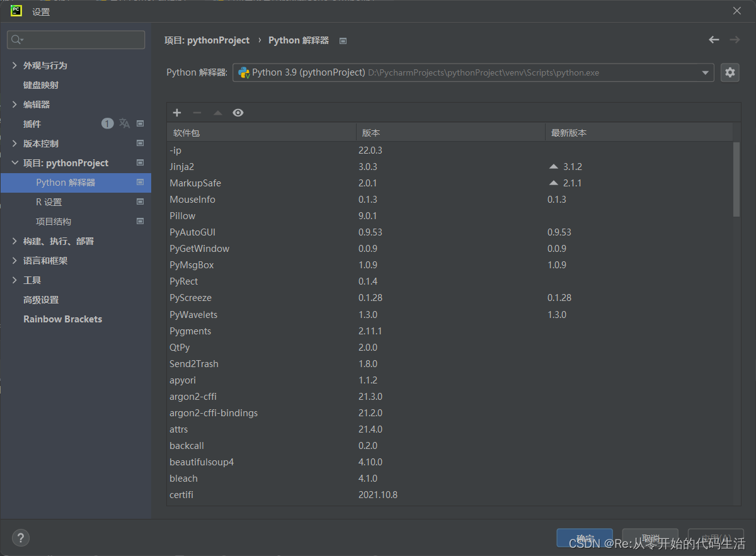Expand the 构建、执行、部署 section
756x556 pixels.
(15, 241)
